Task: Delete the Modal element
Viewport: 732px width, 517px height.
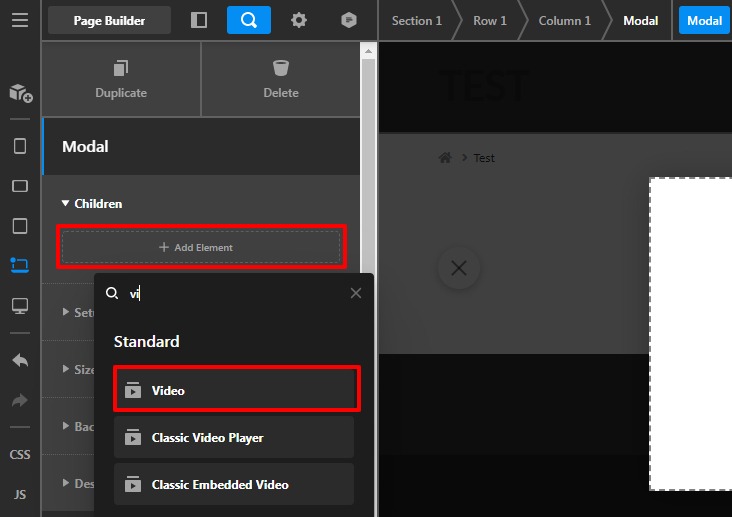Action: [x=281, y=79]
